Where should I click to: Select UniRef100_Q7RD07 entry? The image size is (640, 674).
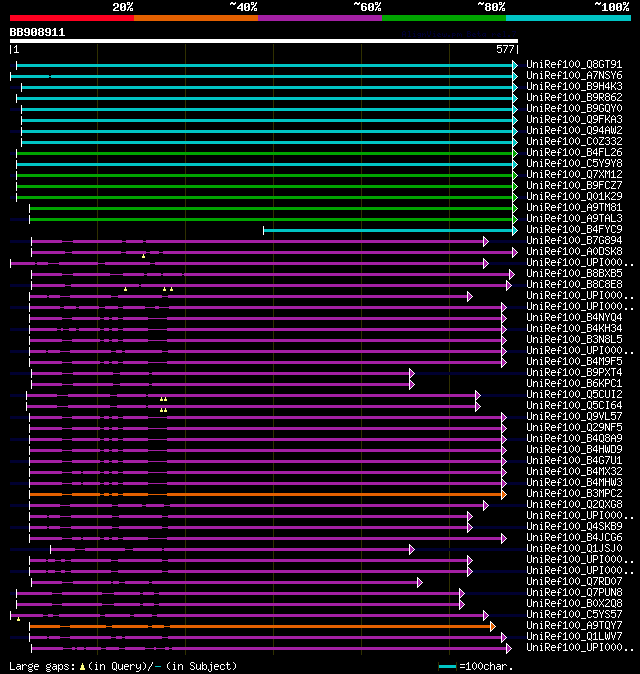click(574, 582)
